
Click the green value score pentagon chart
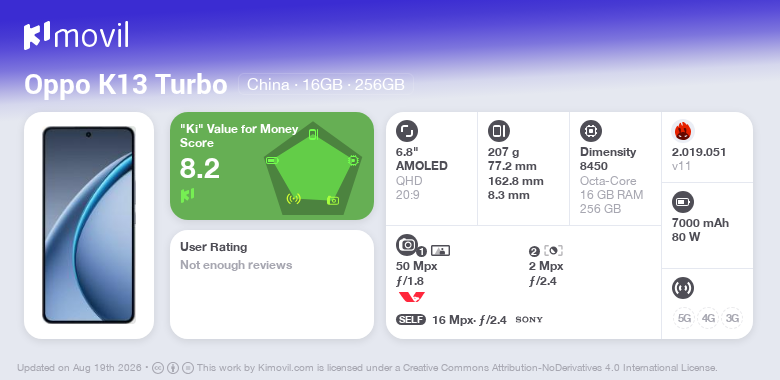tap(312, 168)
